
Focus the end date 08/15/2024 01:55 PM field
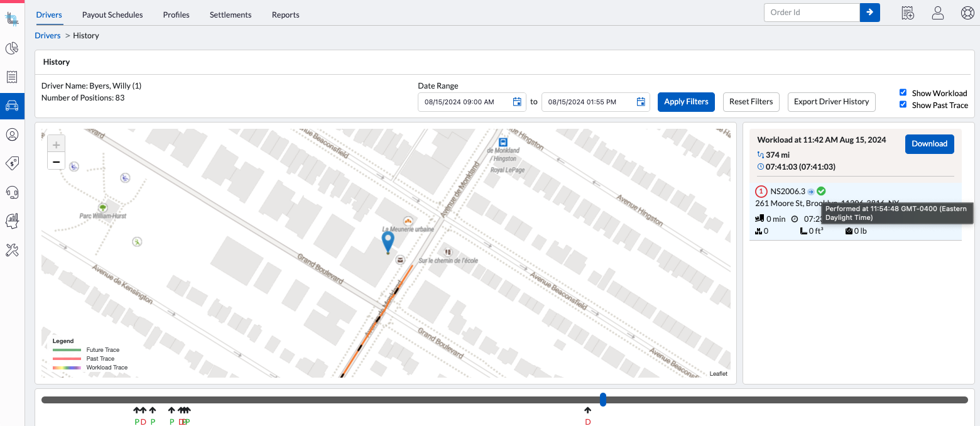tap(596, 102)
